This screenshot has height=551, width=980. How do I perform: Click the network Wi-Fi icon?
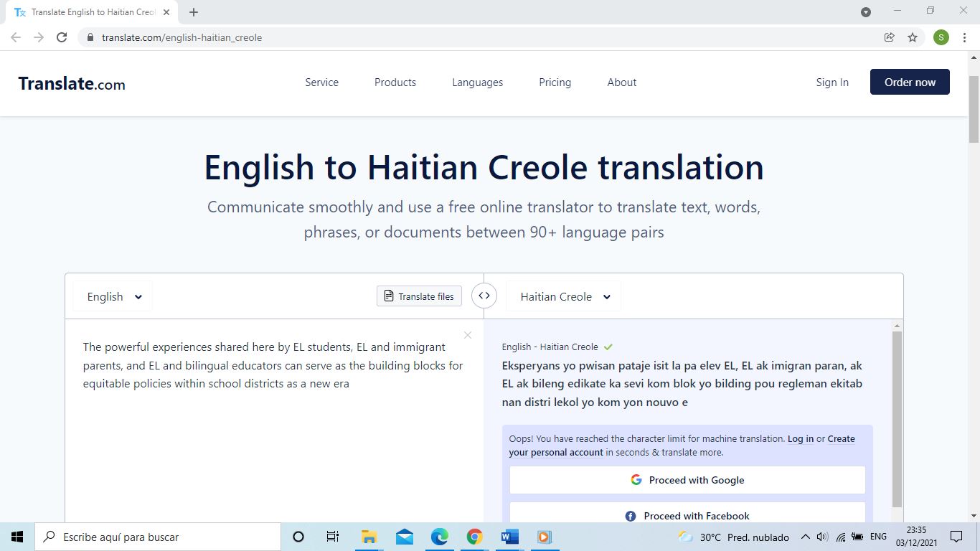841,537
